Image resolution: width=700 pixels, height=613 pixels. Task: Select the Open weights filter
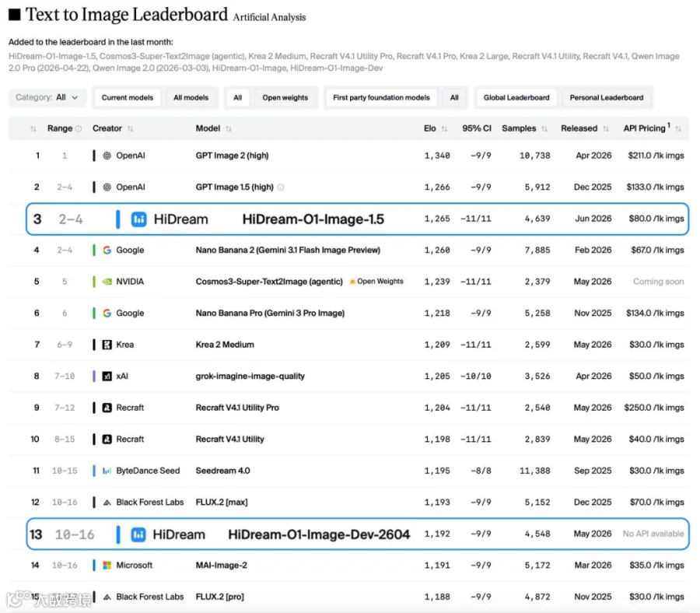(x=285, y=97)
